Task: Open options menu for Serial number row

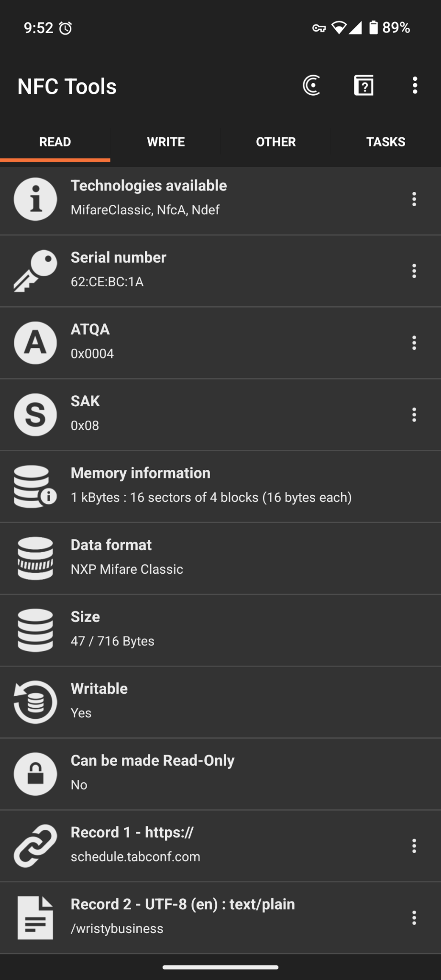Action: tap(414, 271)
